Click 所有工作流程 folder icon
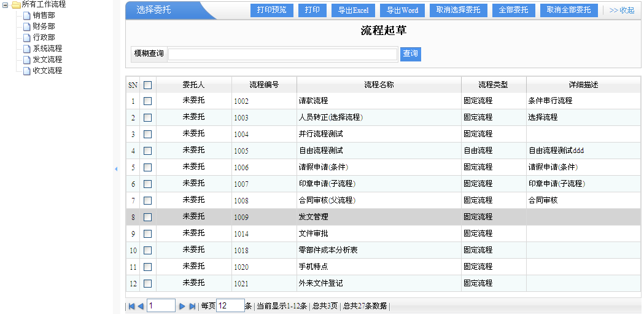 click(x=16, y=4)
